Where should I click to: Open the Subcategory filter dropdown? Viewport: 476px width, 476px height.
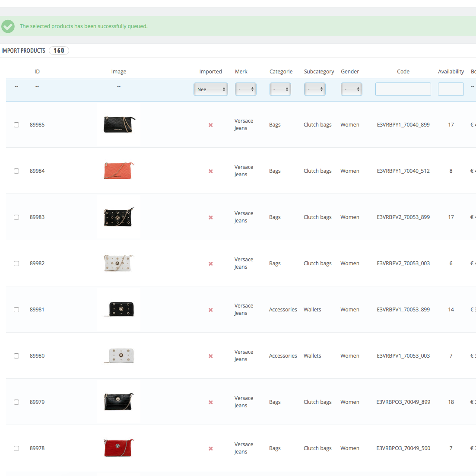click(315, 89)
